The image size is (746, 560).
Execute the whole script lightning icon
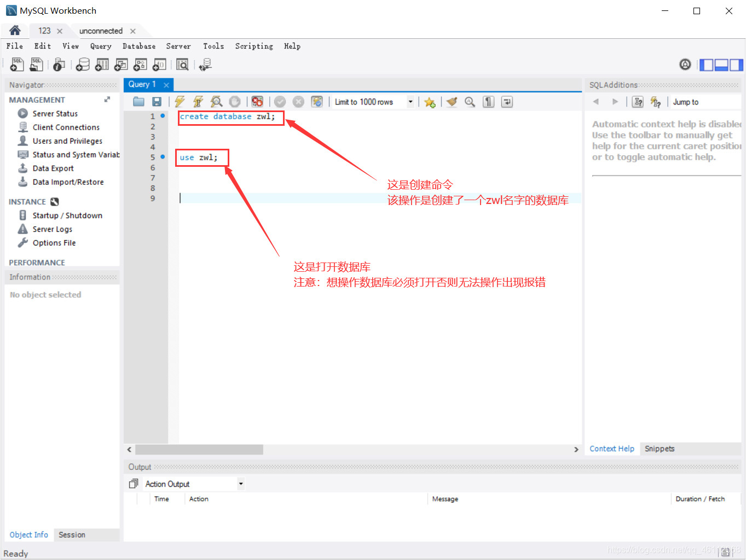pos(180,102)
